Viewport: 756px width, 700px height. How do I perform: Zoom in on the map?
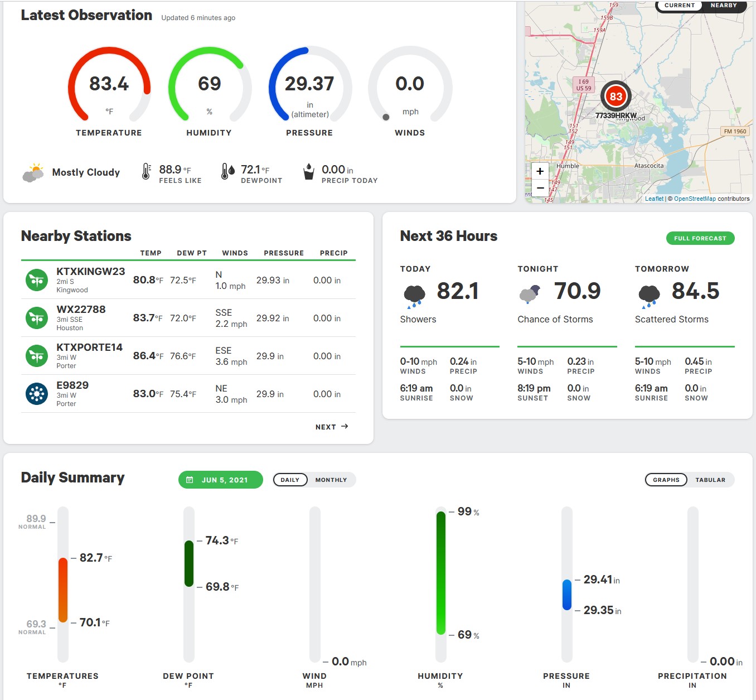point(540,171)
